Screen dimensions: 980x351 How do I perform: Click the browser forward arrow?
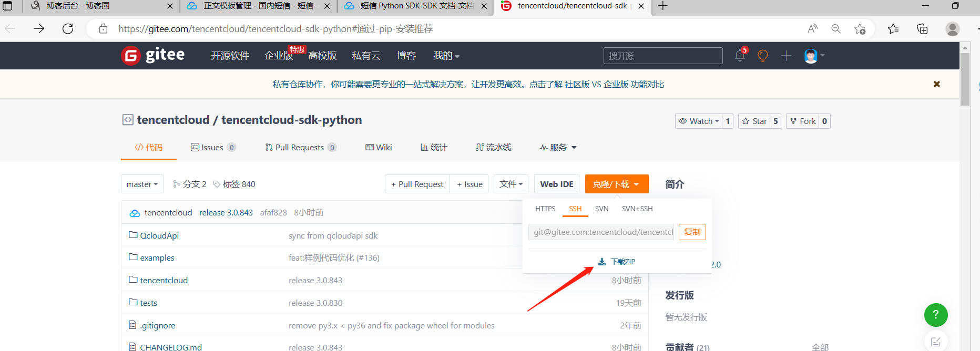tap(39, 28)
